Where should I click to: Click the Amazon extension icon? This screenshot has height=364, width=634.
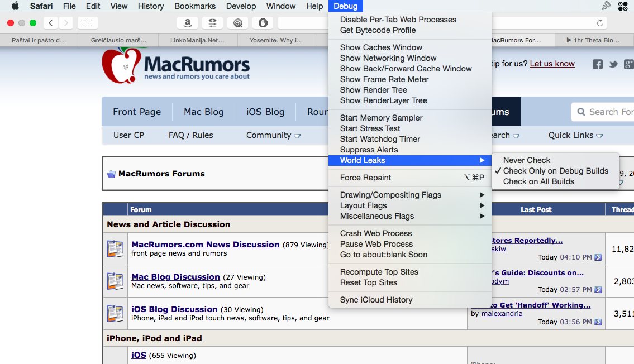[187, 23]
